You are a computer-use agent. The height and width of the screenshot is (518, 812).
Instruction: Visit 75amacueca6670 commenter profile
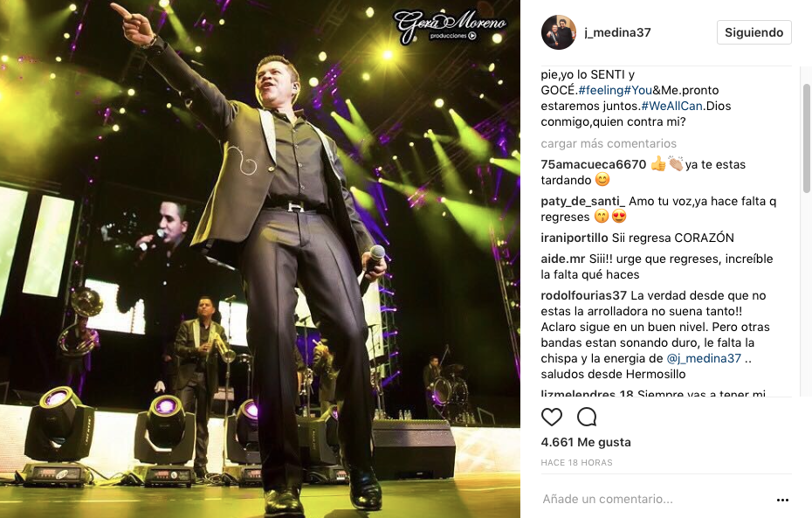click(594, 164)
